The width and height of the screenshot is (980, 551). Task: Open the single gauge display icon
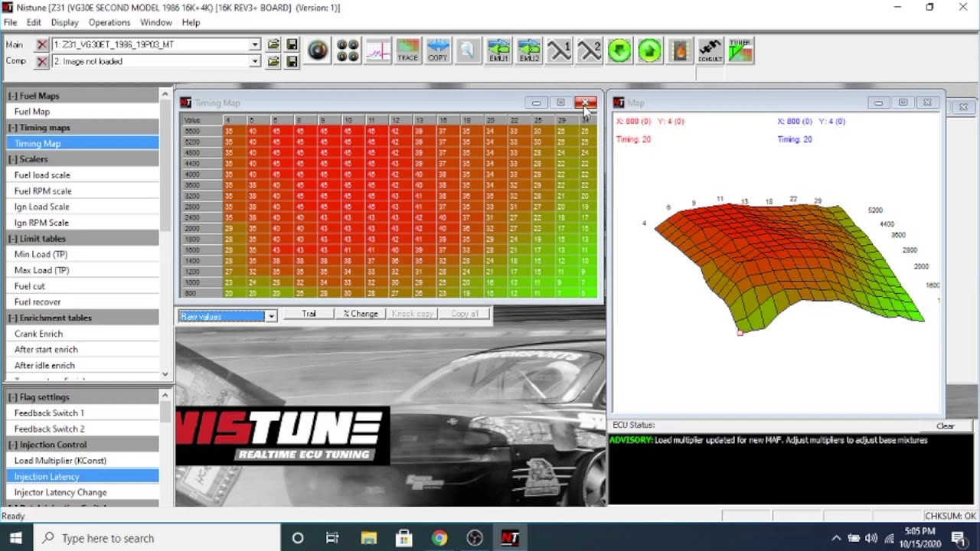coord(318,51)
